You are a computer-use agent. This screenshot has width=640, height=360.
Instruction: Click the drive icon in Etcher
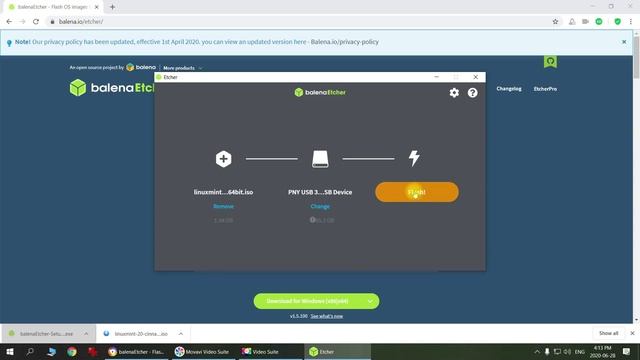point(320,159)
